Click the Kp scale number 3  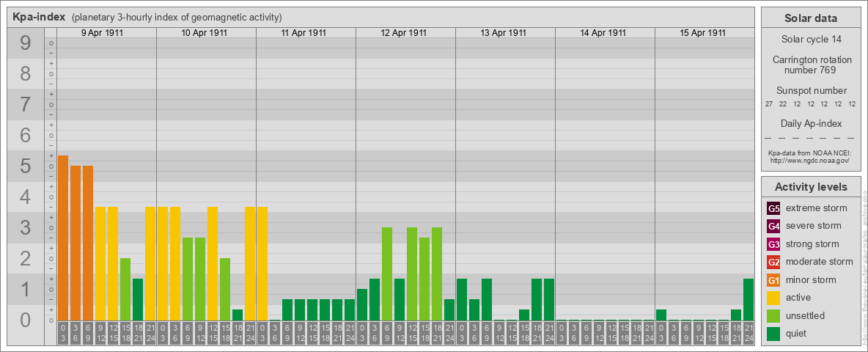(26, 227)
